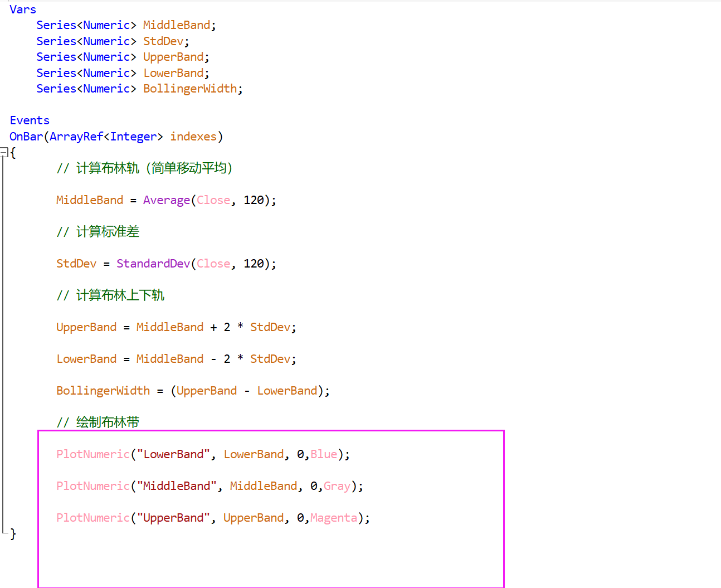Click the Gray color constant

[x=337, y=486]
